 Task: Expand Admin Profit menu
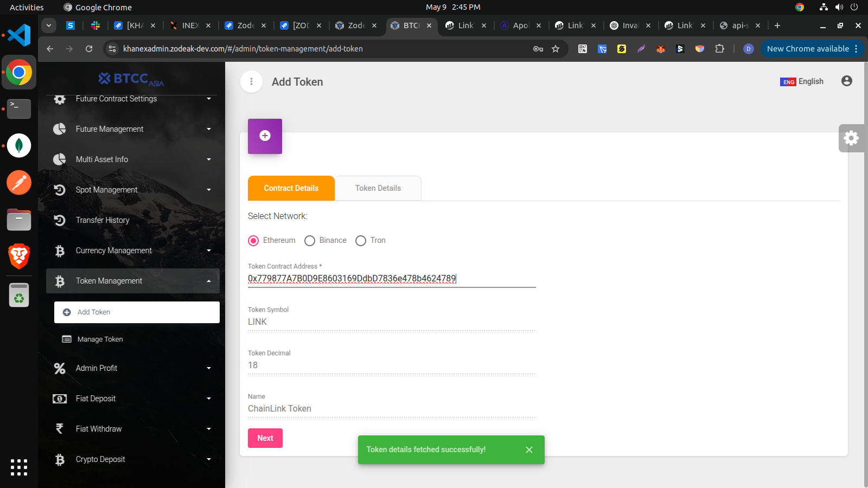click(x=209, y=368)
